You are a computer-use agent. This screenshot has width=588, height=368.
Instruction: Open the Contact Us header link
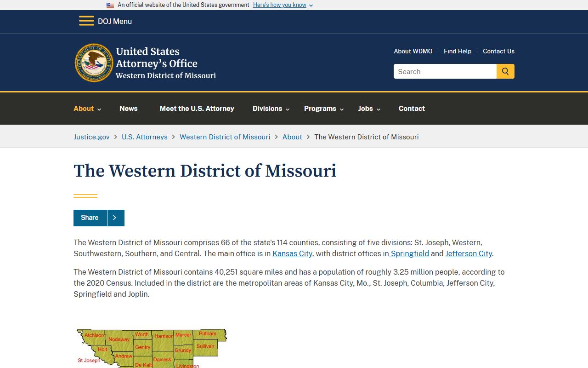tap(498, 51)
